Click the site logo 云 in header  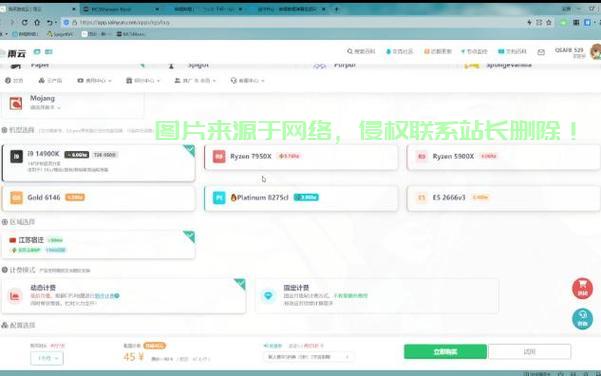click(15, 54)
